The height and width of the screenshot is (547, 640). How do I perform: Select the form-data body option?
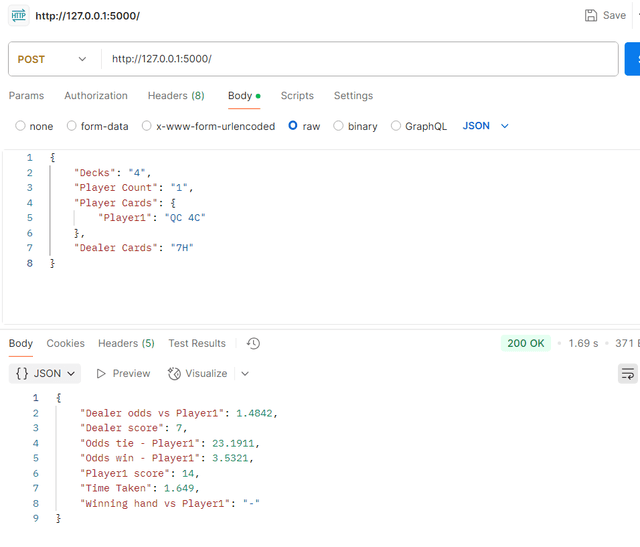(71, 126)
